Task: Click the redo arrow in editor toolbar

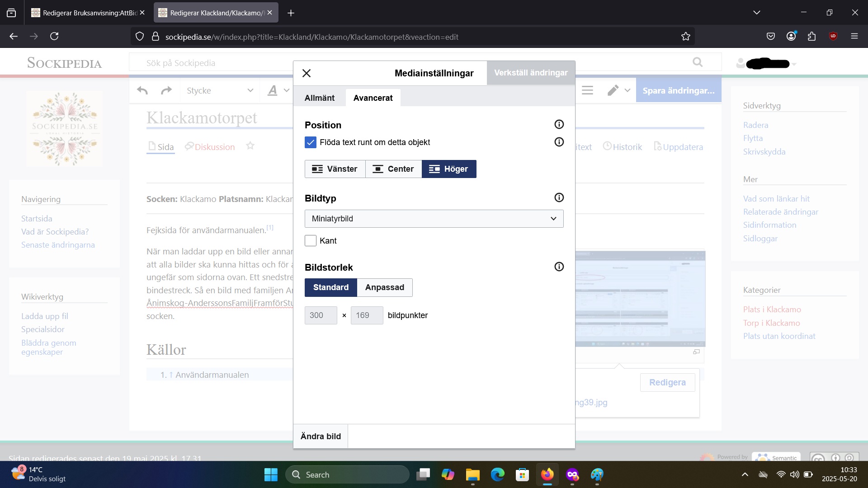Action: (x=166, y=90)
